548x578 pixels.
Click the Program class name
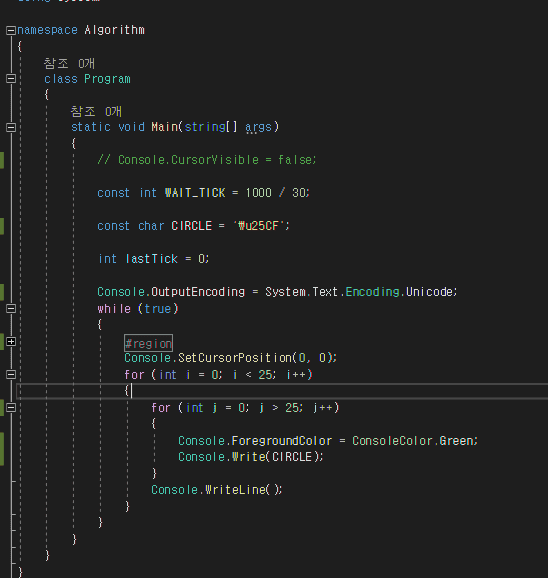click(107, 79)
